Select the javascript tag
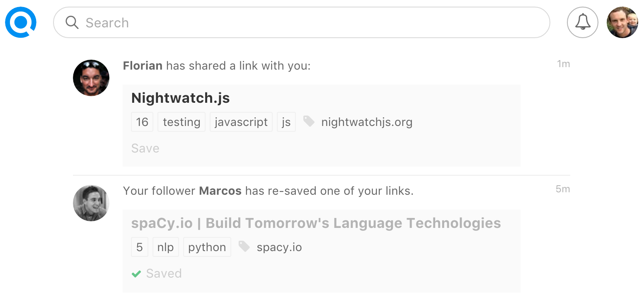 tap(241, 122)
